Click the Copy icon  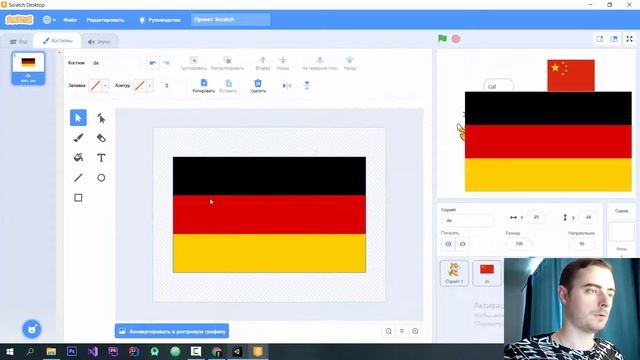204,83
